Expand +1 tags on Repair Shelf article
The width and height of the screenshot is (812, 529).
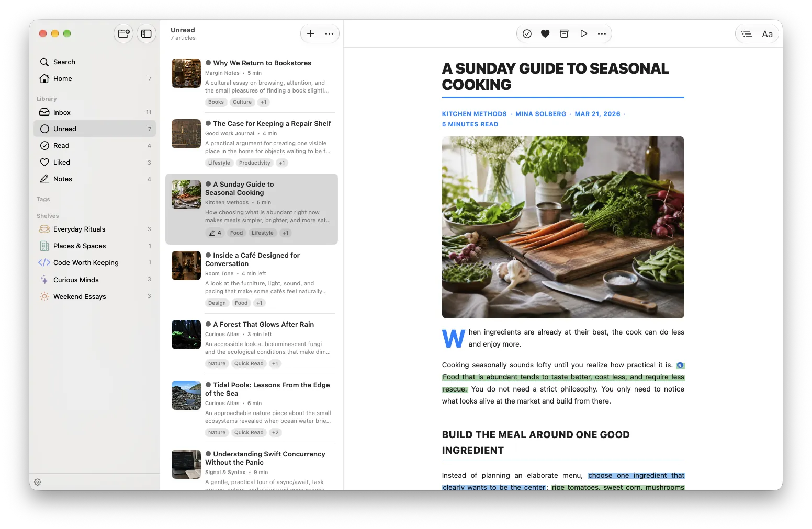[282, 163]
